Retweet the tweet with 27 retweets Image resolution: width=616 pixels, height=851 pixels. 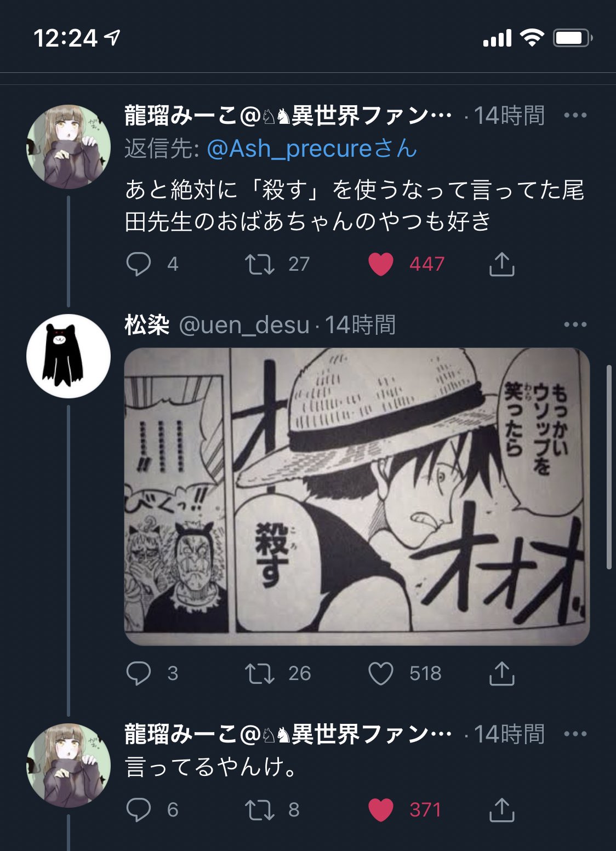(259, 264)
